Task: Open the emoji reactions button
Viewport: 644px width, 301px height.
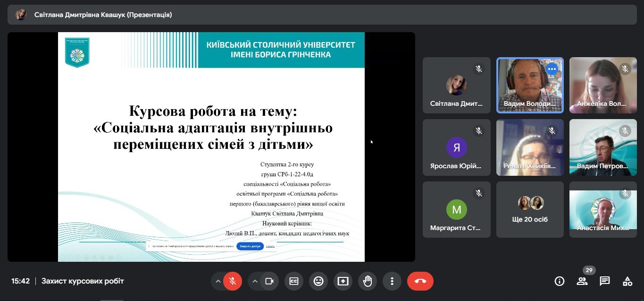Action: 318,281
